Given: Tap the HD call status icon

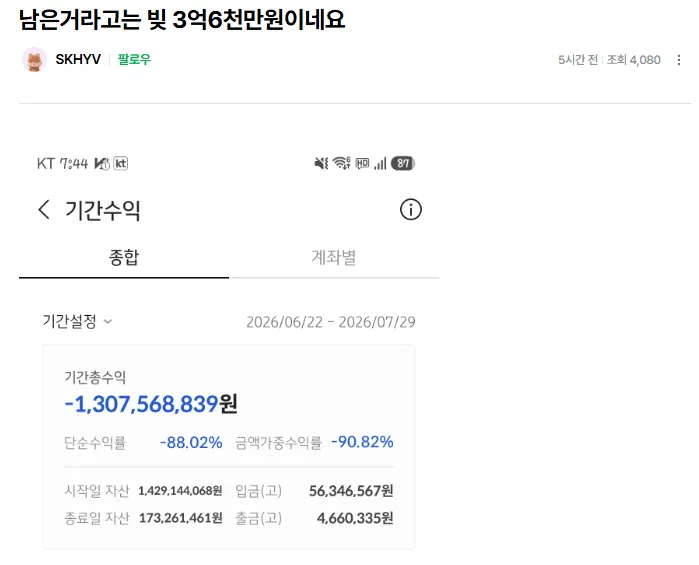Looking at the screenshot, I should 362,164.
